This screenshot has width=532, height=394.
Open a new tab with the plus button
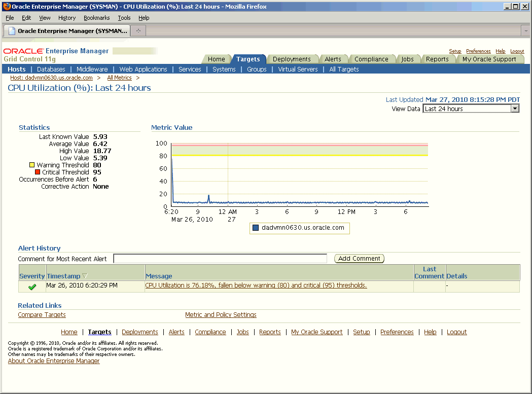tap(138, 31)
